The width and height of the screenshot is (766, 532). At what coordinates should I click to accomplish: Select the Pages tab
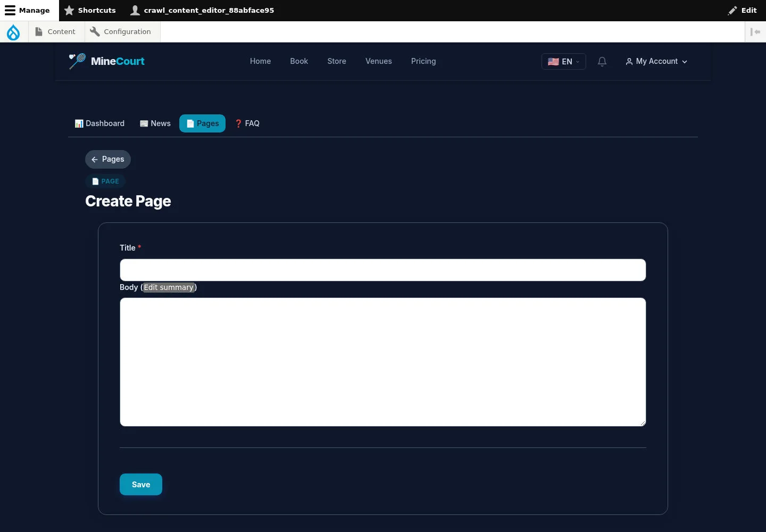202,123
